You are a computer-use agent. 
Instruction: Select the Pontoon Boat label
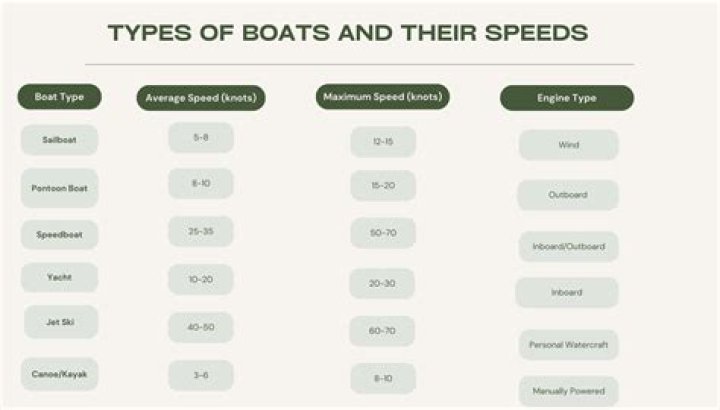tap(60, 187)
